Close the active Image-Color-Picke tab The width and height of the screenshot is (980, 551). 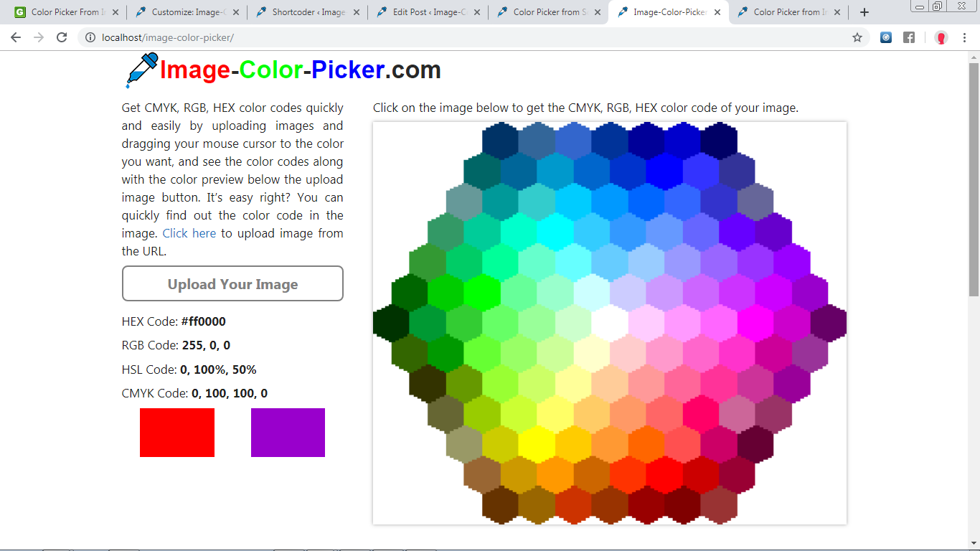coord(716,12)
